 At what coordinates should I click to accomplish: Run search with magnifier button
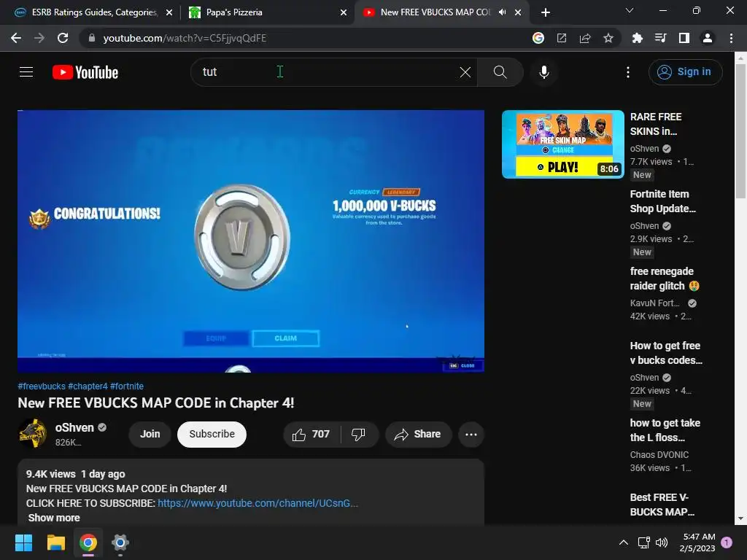click(500, 72)
